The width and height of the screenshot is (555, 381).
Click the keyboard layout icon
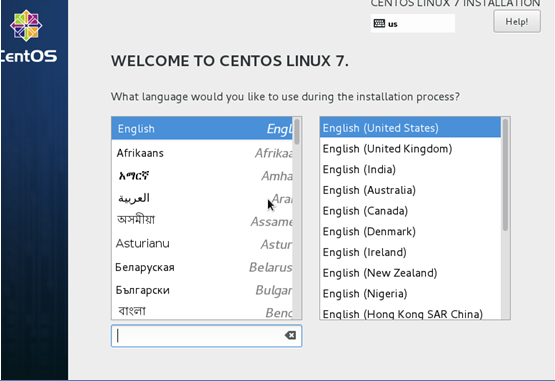[379, 23]
